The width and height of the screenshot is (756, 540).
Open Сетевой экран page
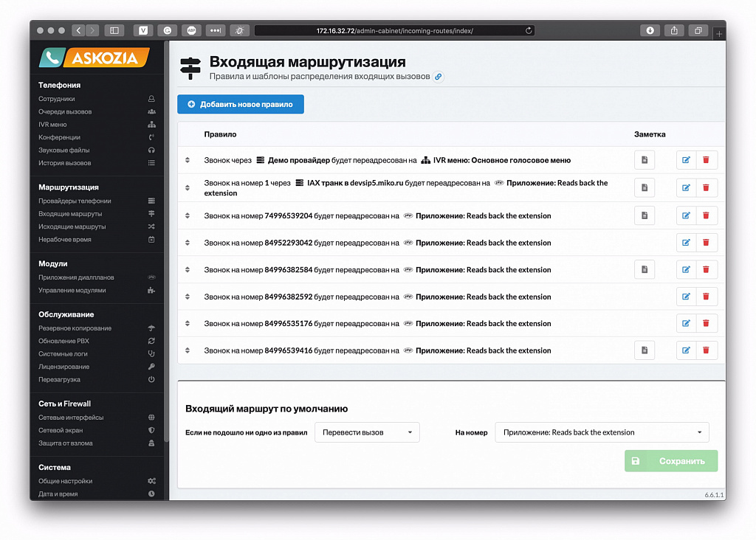coord(97,430)
